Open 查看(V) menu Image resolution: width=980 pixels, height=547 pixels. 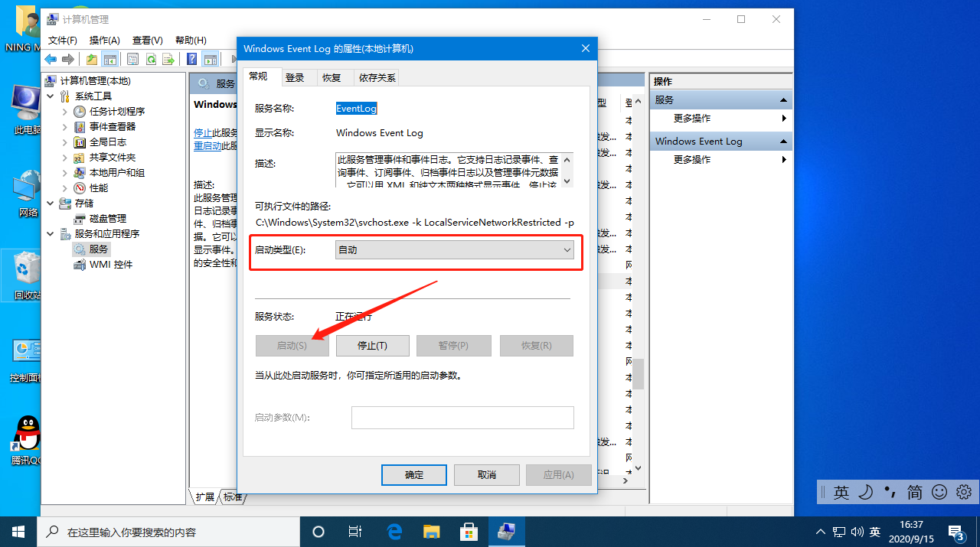click(148, 40)
